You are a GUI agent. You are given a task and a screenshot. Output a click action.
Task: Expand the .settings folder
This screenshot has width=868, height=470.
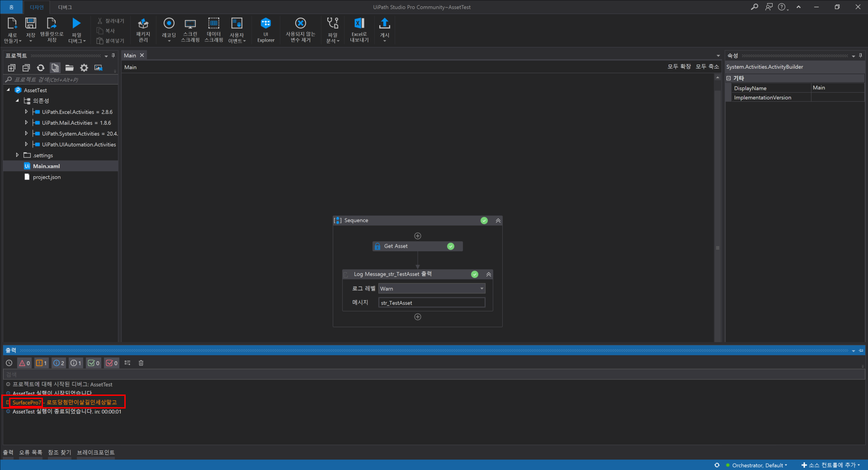pyautogui.click(x=17, y=155)
